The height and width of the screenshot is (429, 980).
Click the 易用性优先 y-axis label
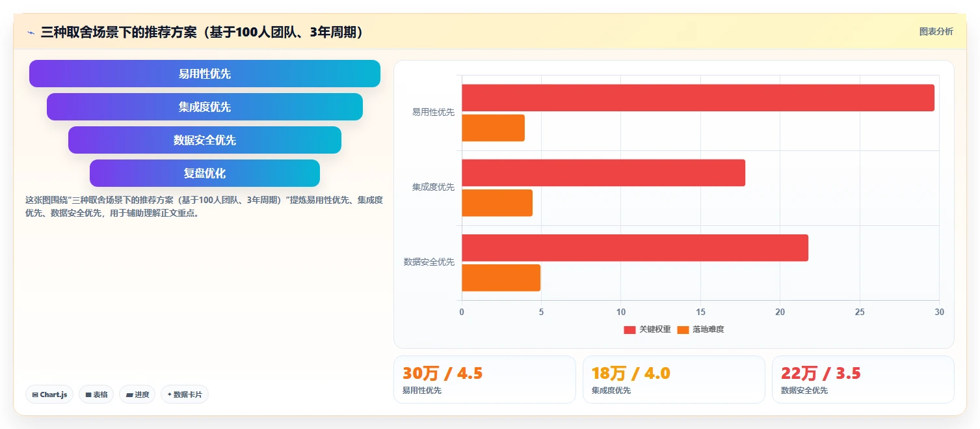click(433, 112)
